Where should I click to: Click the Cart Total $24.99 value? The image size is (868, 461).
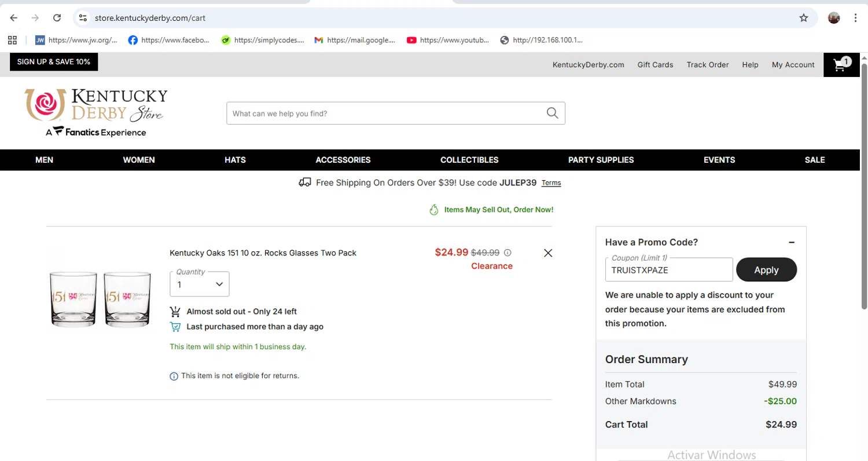781,425
